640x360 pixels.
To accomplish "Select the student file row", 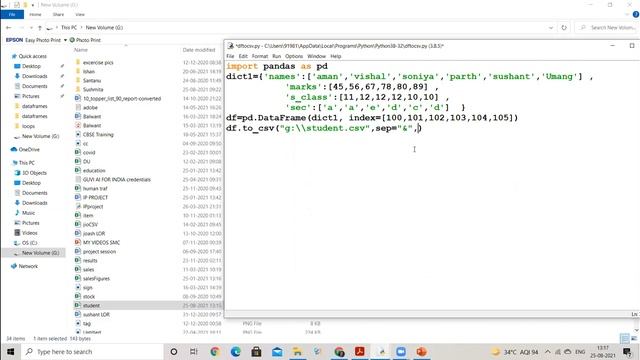I will point(148,305).
